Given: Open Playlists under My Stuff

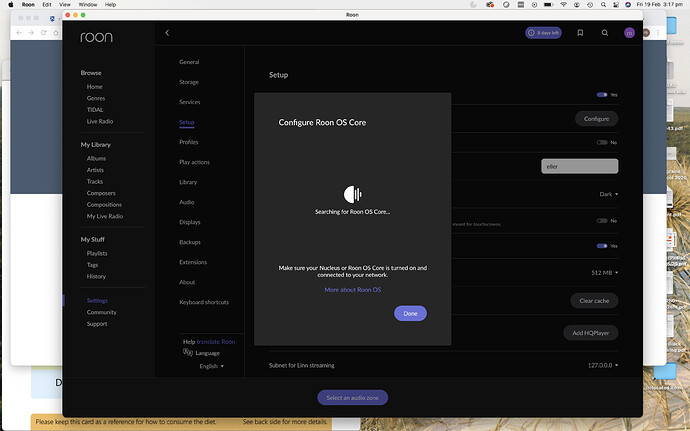Looking at the screenshot, I should point(97,254).
